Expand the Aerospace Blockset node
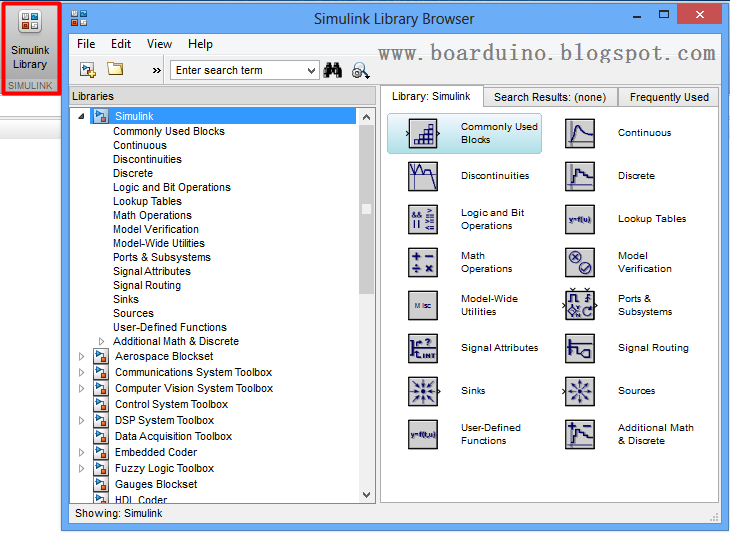The image size is (730, 533). [x=81, y=357]
